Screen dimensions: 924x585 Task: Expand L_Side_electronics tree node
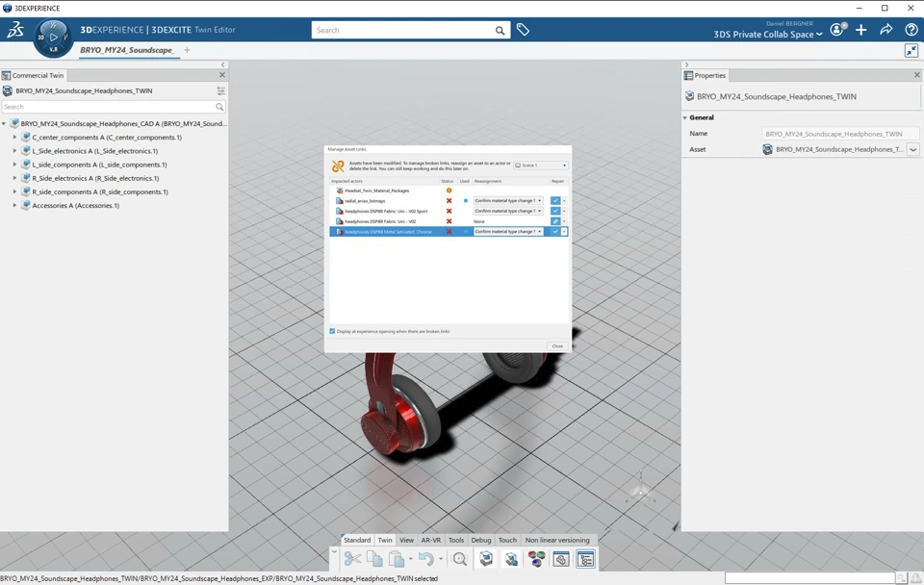pyautogui.click(x=14, y=151)
